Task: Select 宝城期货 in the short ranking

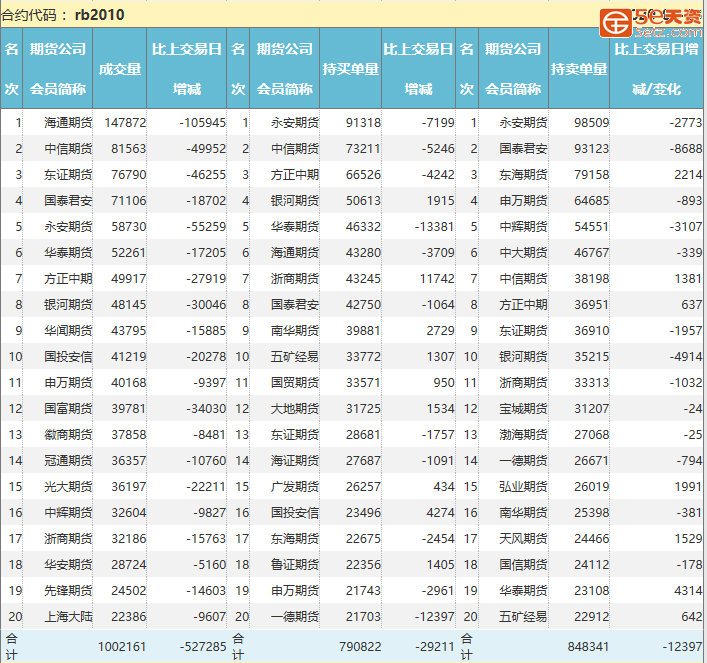Action: pyautogui.click(x=523, y=409)
